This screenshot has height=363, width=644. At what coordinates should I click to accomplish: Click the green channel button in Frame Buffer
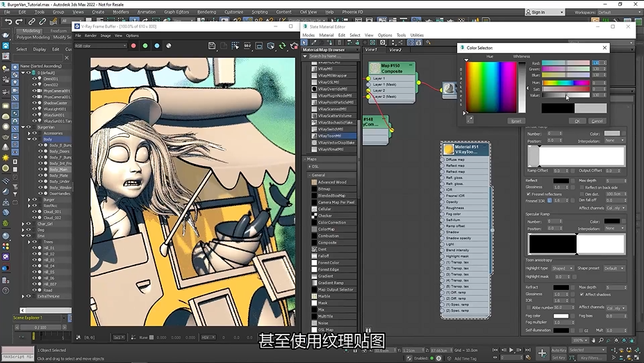[145, 46]
